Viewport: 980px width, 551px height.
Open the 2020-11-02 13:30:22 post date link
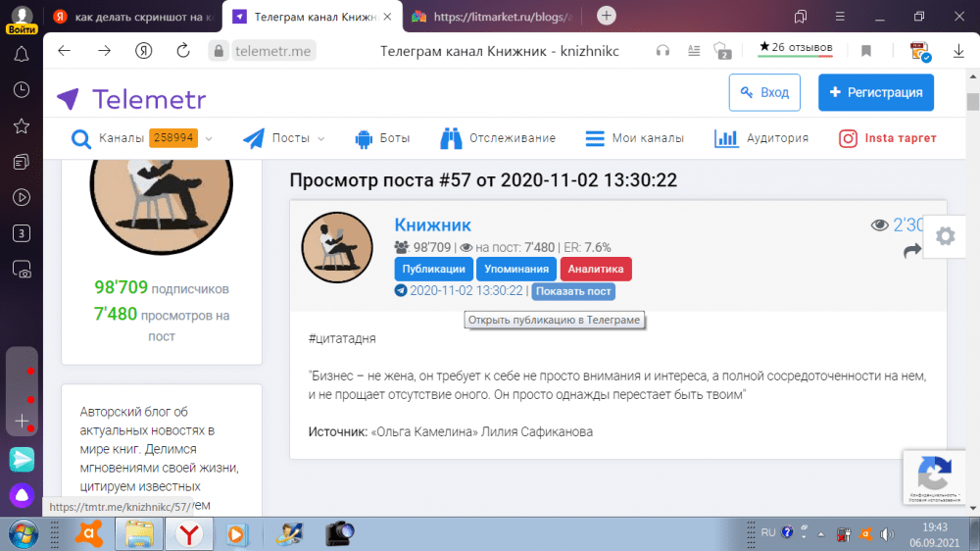pyautogui.click(x=466, y=291)
